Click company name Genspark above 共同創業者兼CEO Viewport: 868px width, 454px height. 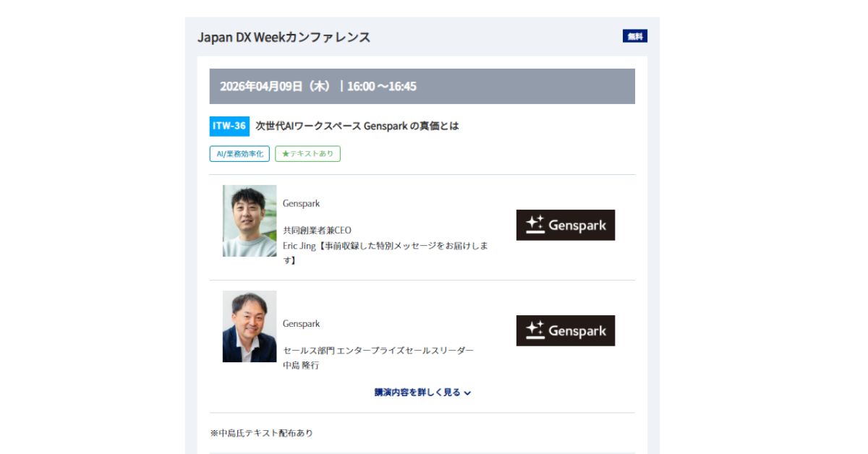301,203
